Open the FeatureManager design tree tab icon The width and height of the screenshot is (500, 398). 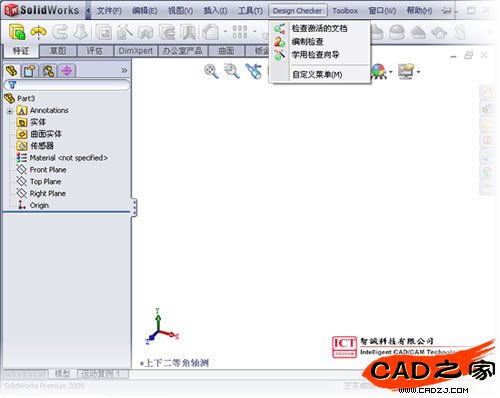click(x=11, y=71)
